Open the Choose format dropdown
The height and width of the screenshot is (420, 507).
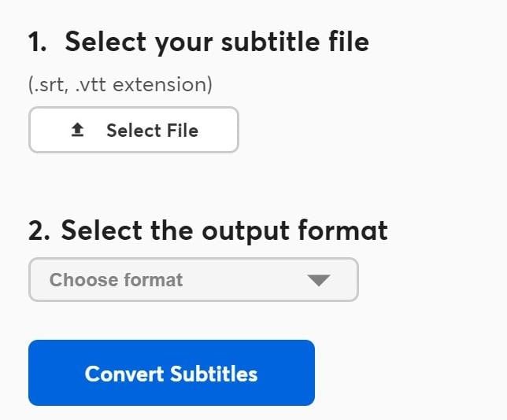(x=193, y=280)
